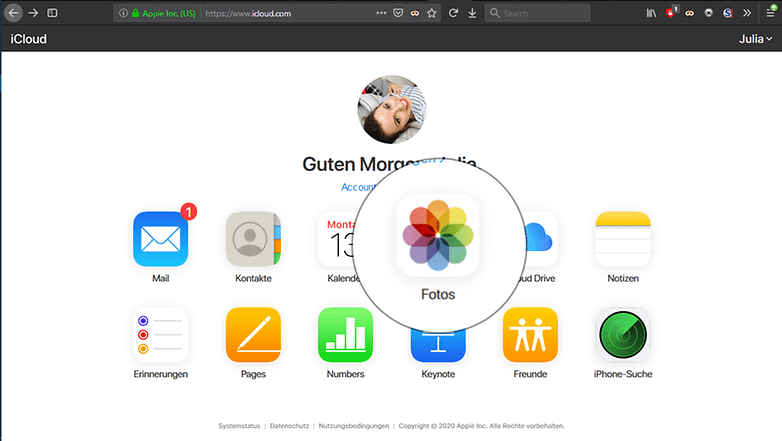782x441 pixels.
Task: Open the Kalender app
Action: tap(338, 239)
